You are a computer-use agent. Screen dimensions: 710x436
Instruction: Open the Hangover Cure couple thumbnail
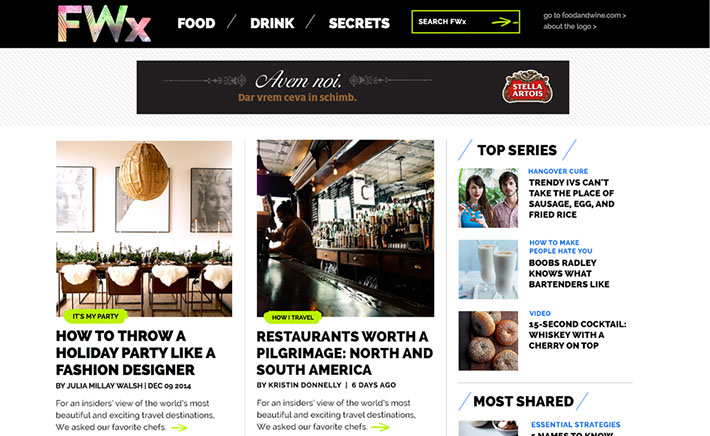tap(488, 198)
